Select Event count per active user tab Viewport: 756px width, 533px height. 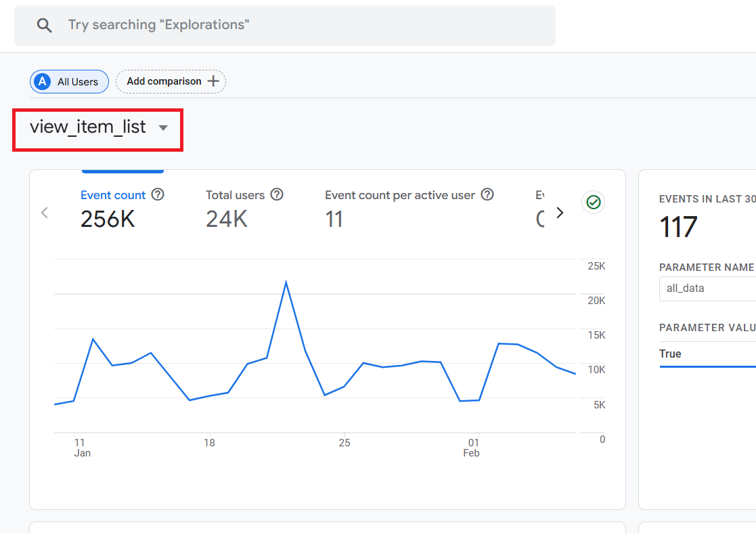(x=399, y=195)
